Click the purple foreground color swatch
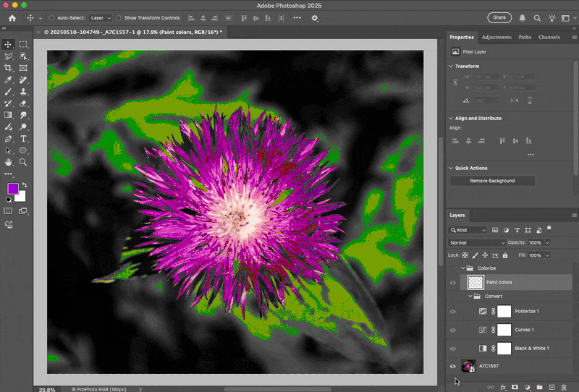The image size is (579, 392). pyautogui.click(x=12, y=189)
